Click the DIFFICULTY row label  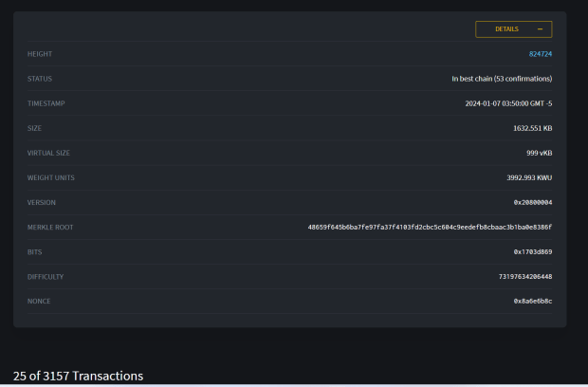click(46, 277)
